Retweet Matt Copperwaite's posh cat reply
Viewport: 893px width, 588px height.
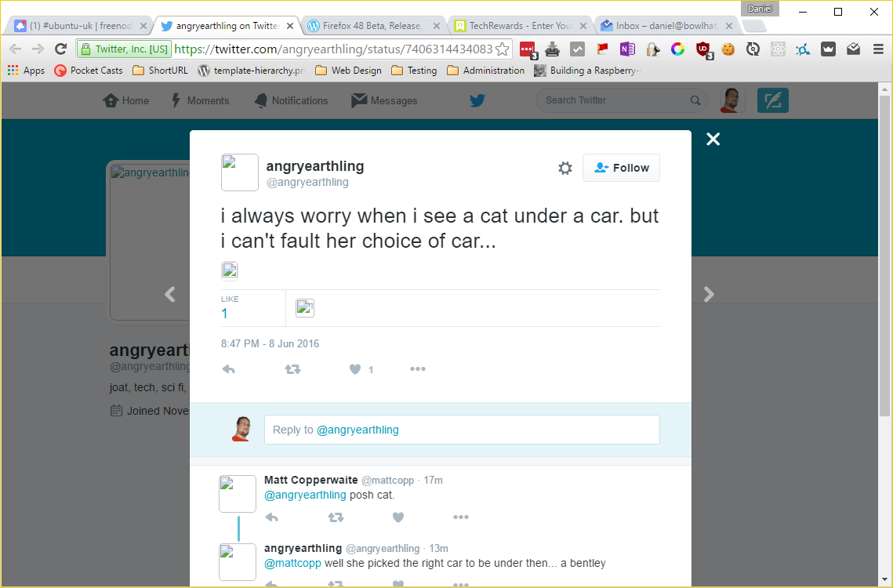point(336,517)
